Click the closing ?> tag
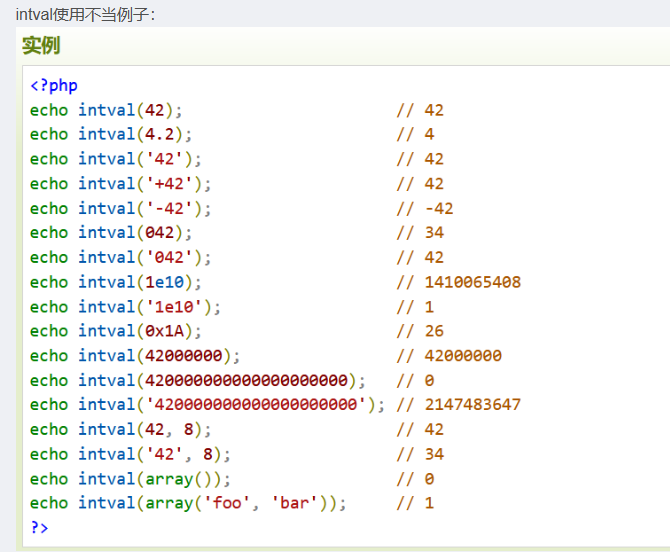This screenshot has width=670, height=552. click(x=39, y=527)
